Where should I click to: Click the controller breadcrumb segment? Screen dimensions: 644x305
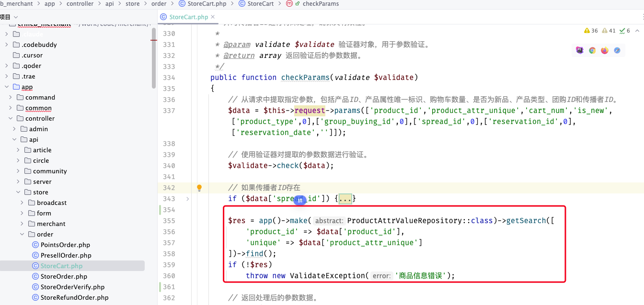tap(80, 4)
